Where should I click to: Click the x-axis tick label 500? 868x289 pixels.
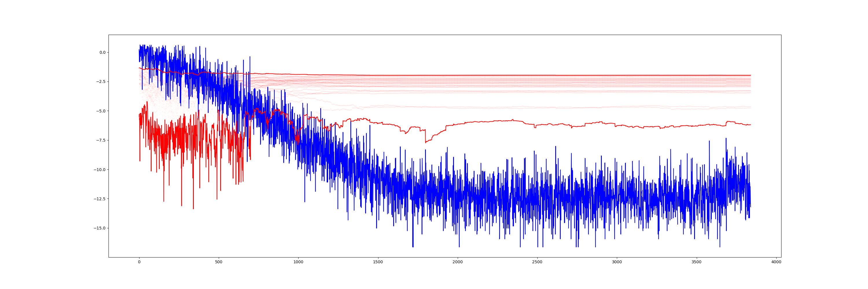(219, 262)
